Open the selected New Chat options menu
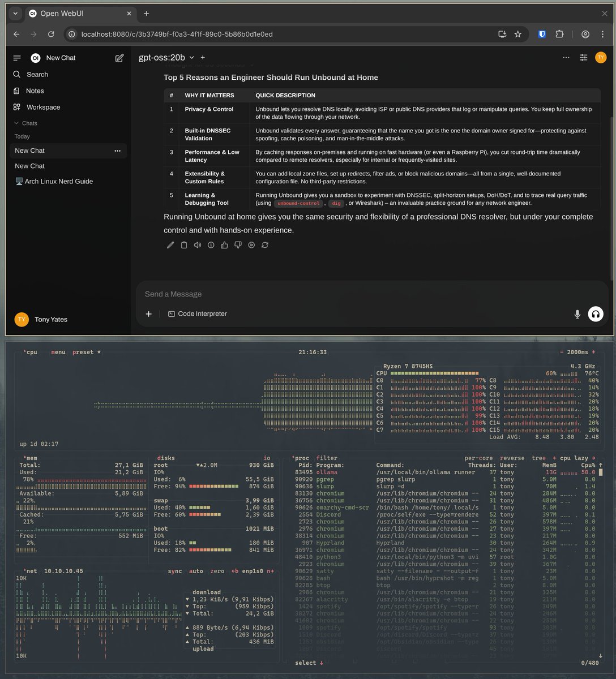This screenshot has height=679, width=616. (x=118, y=151)
